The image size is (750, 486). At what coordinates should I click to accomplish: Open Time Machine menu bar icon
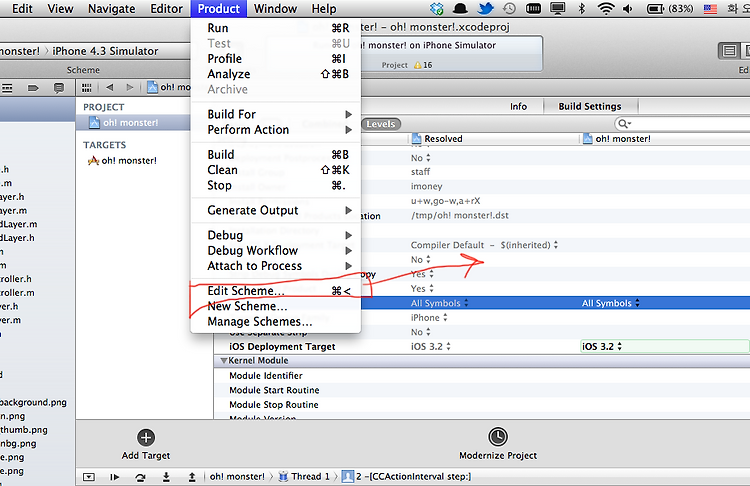click(509, 9)
